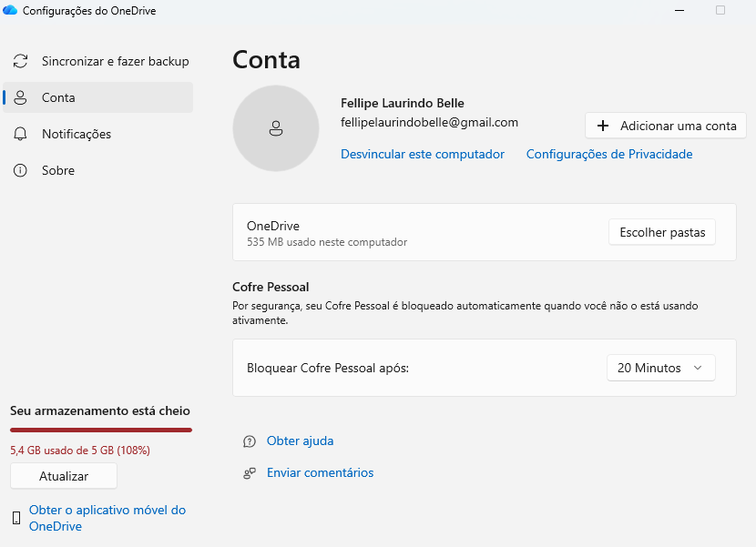This screenshot has width=756, height=547.
Task: Expand the 20 Minutos dropdown
Action: [x=661, y=369]
